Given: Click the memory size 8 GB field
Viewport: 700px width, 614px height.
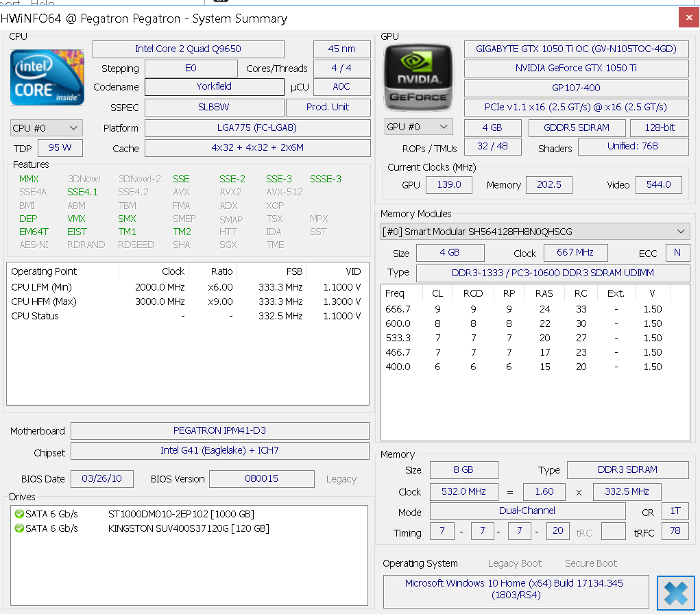Looking at the screenshot, I should pos(463,470).
